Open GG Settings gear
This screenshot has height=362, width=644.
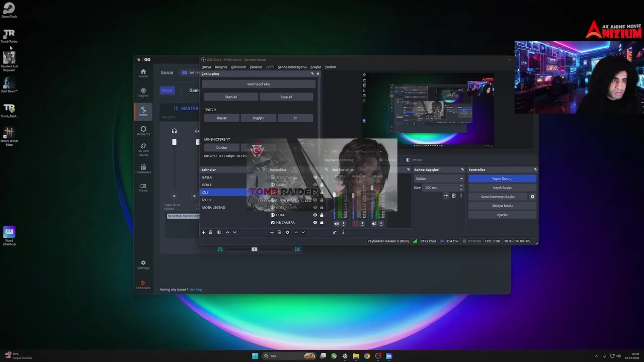pos(143,264)
